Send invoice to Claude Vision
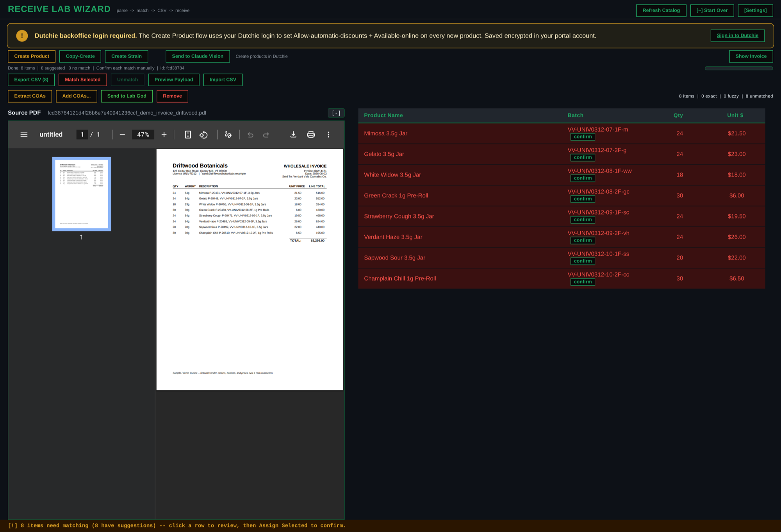 [x=198, y=56]
